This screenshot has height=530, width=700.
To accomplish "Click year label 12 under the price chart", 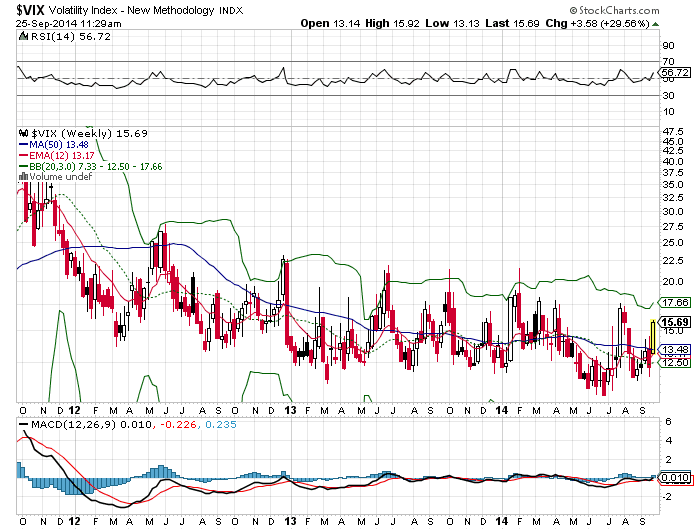I will pos(75,410).
